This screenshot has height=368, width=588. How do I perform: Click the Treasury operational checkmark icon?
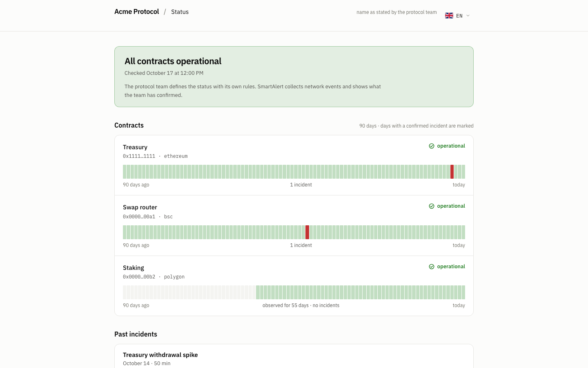tap(432, 146)
